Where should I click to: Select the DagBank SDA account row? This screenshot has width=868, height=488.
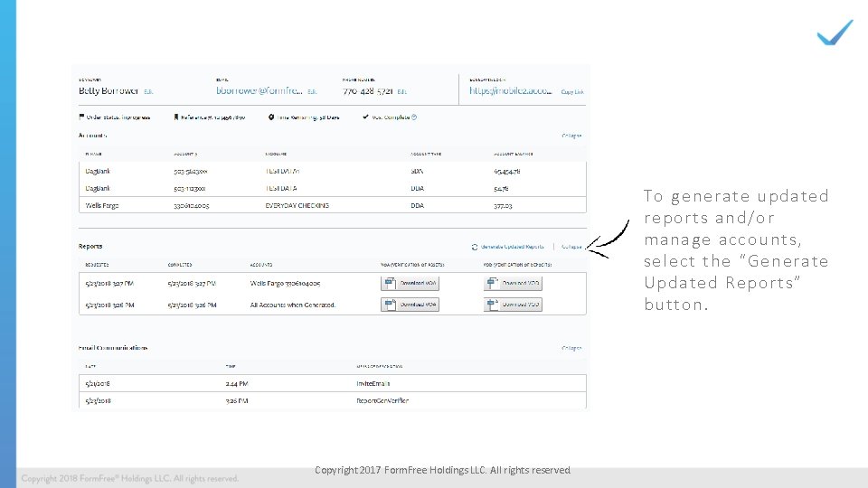[332, 171]
